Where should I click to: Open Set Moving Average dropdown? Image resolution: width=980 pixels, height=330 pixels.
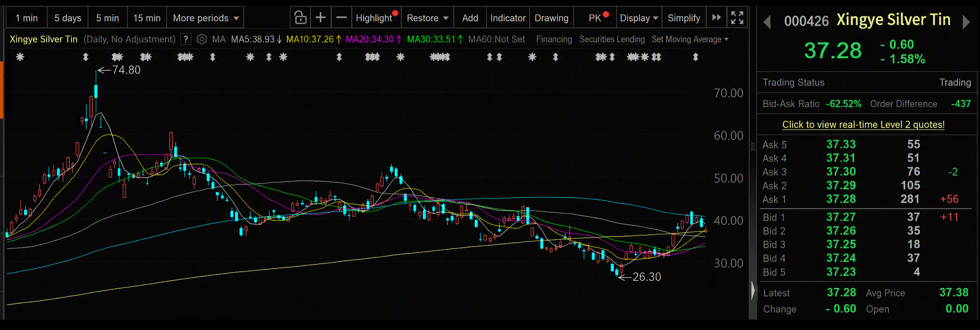pos(690,39)
